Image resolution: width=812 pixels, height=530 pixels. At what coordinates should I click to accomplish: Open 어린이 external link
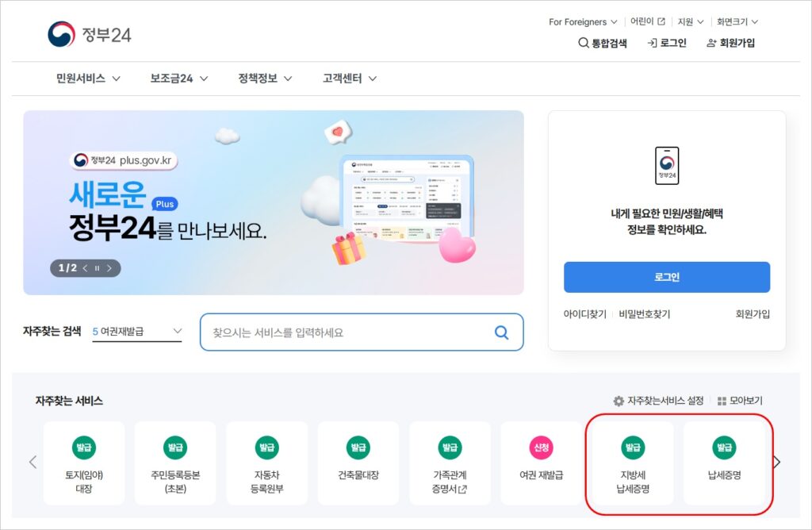[x=647, y=21]
